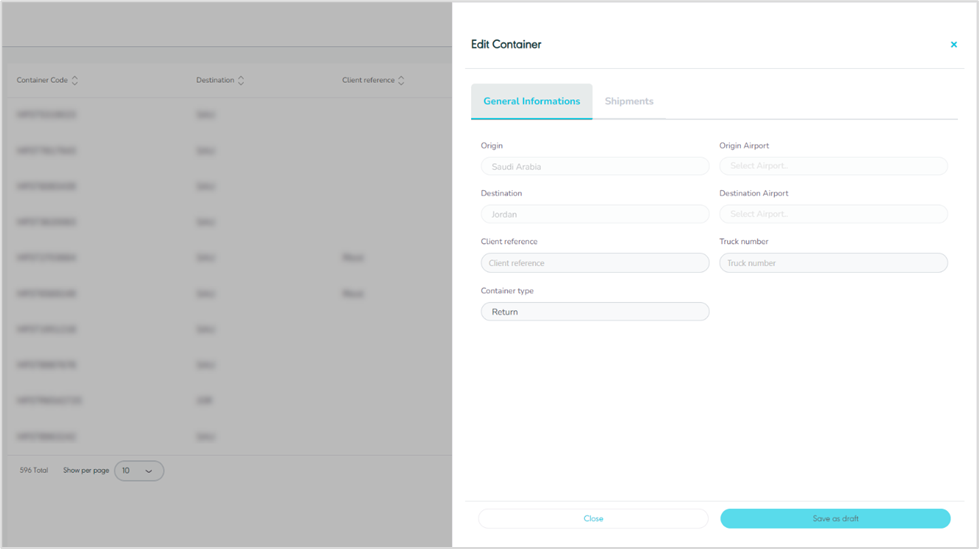Viewport: 979px width, 549px height.
Task: Expand the Show per page dropdown
Action: (x=139, y=471)
